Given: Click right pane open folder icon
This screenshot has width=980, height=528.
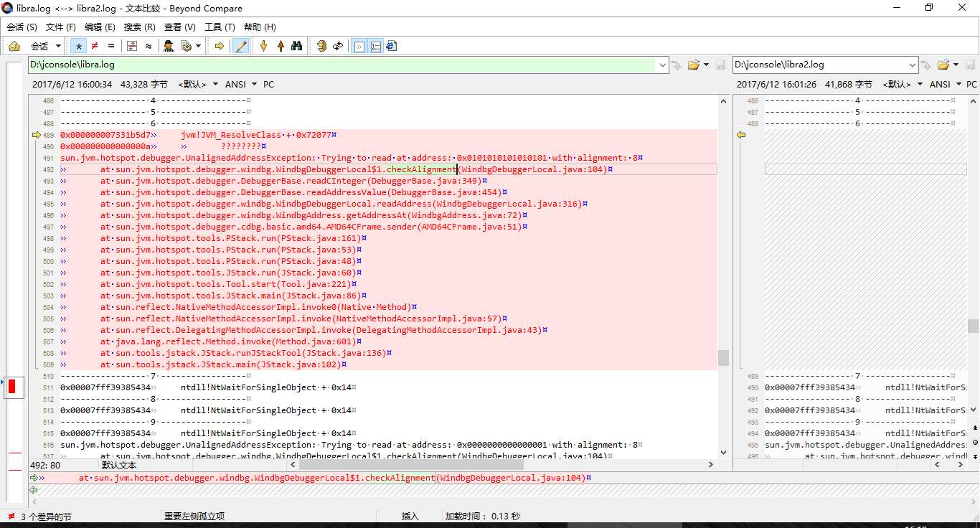Looking at the screenshot, I should click(943, 65).
